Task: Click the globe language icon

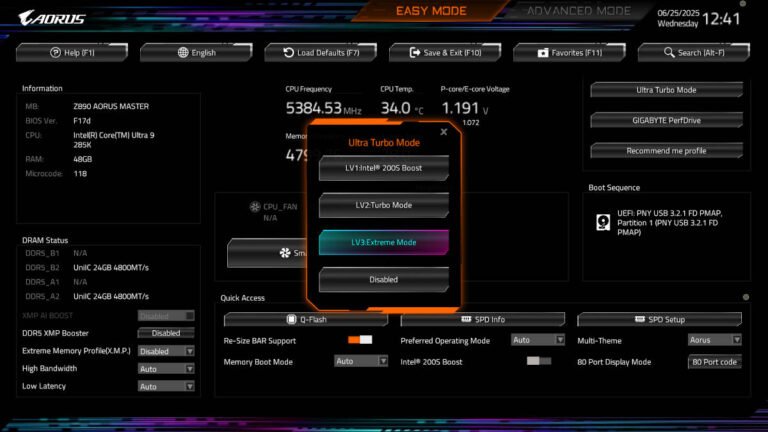Action: point(183,52)
